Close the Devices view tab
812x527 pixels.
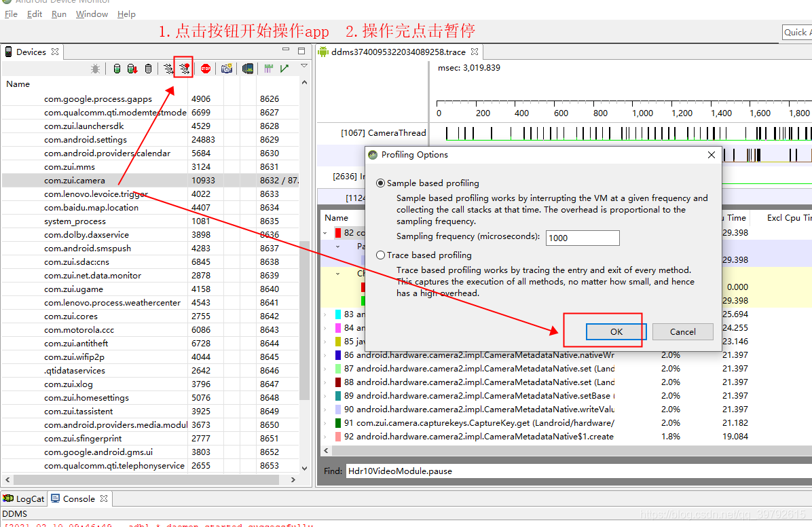[55, 52]
